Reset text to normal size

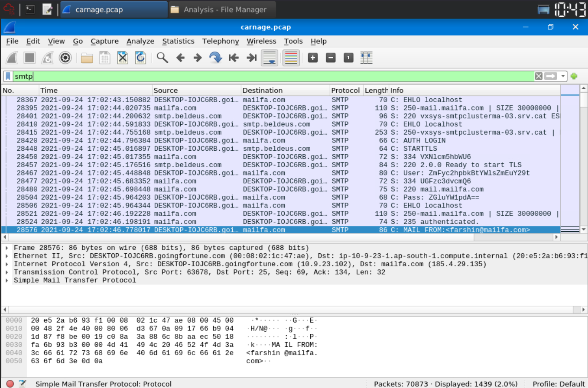coord(348,58)
